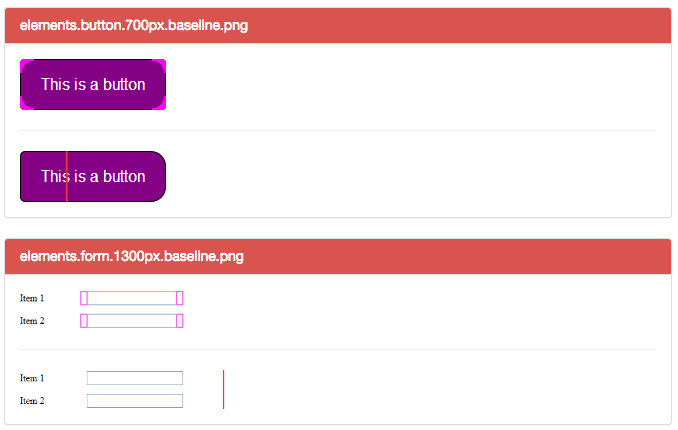Viewport: 678px width, 430px height.
Task: Focus the magenta-marked Item 1 input field
Action: tap(132, 298)
